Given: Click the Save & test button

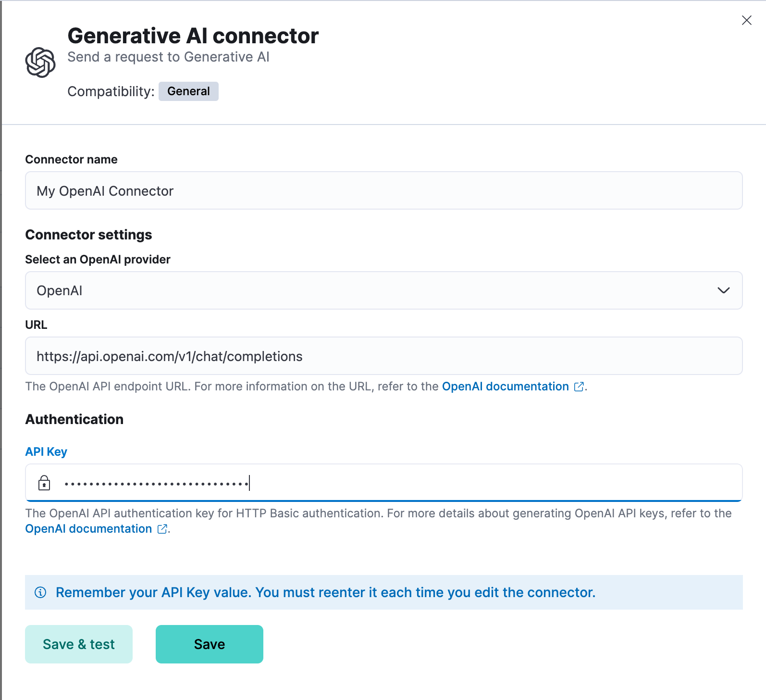Looking at the screenshot, I should tap(78, 644).
